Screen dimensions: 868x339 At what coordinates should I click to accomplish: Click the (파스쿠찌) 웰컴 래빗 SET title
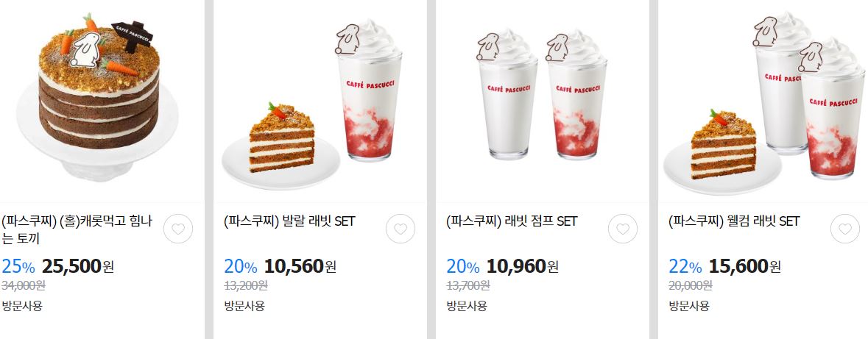pyautogui.click(x=734, y=222)
